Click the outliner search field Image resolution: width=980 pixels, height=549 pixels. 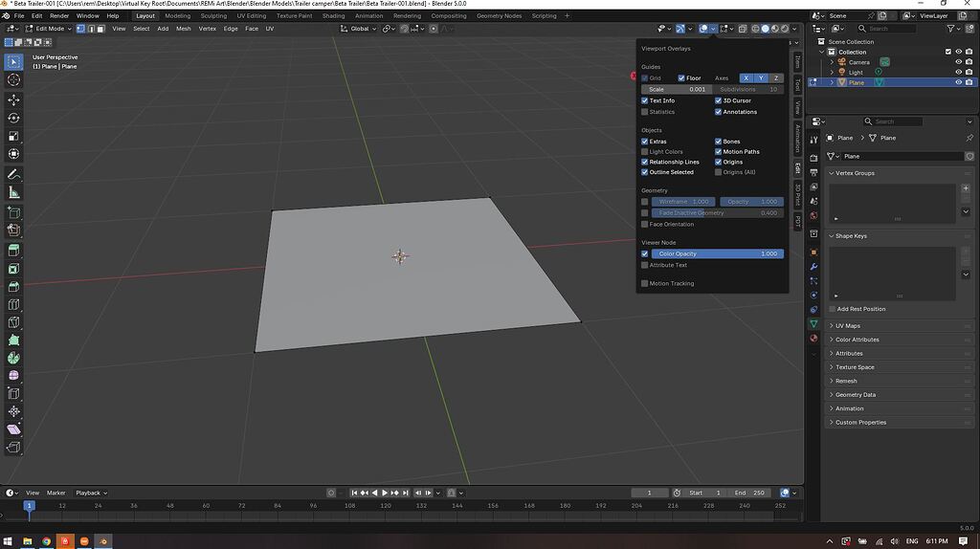coord(886,29)
